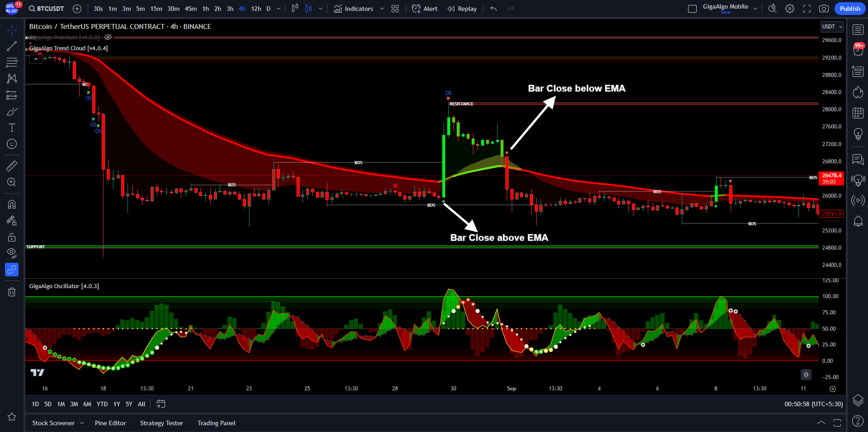Set the YTD date range

(102, 404)
